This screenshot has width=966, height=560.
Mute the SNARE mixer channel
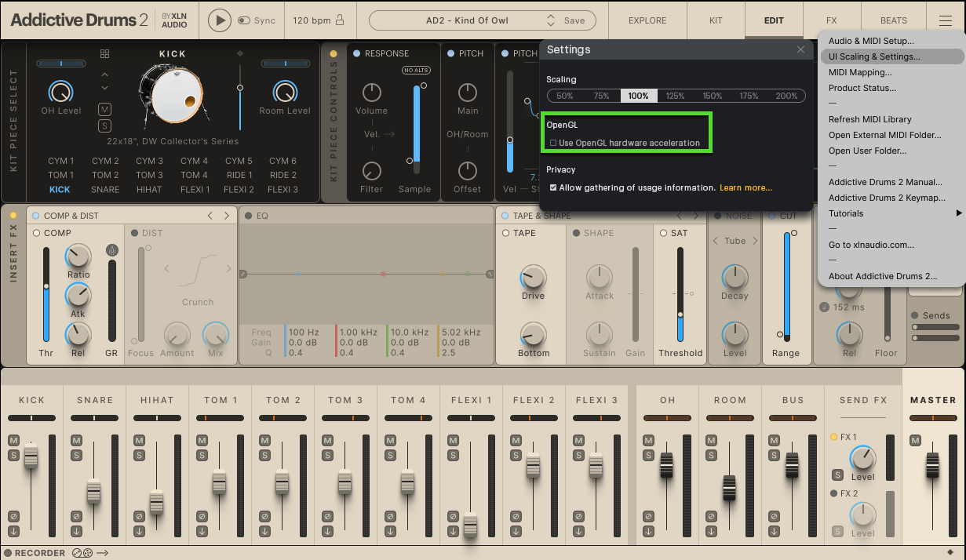(x=76, y=442)
